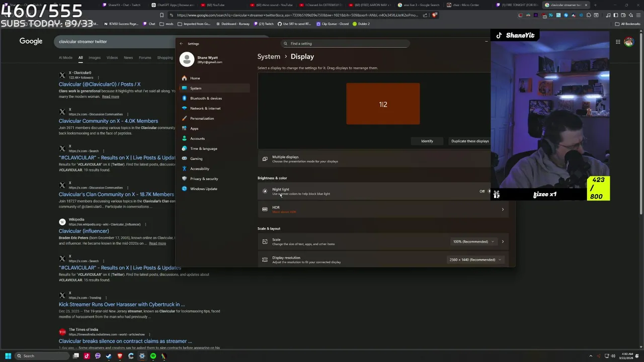Open Wikipedia Clavicular (influencer) result

tap(84, 231)
